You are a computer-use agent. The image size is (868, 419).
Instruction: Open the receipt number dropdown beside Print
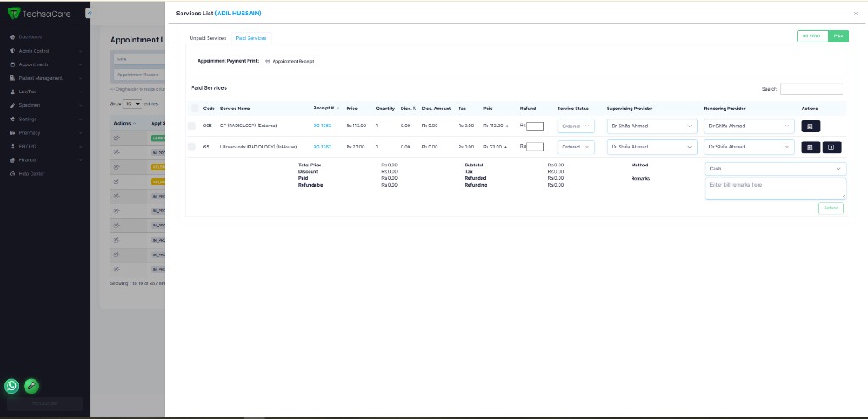[x=813, y=36]
